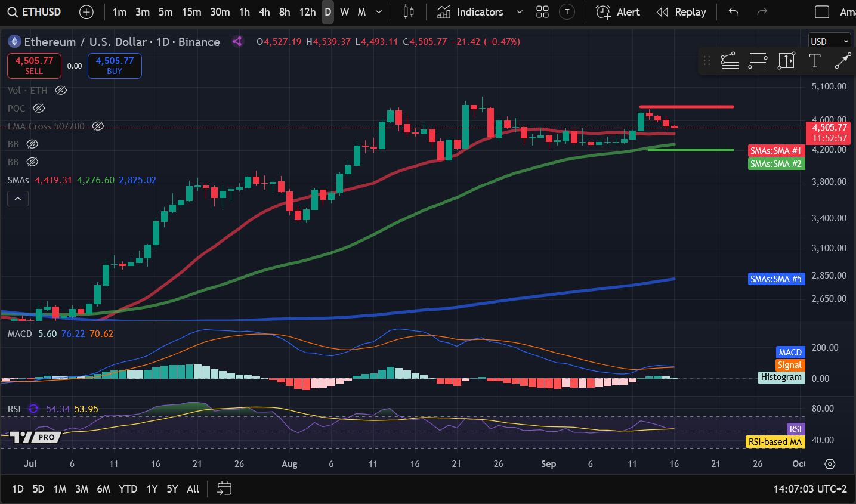Toggle visibility of Vol ETH indicator
The width and height of the screenshot is (856, 504).
(x=61, y=91)
